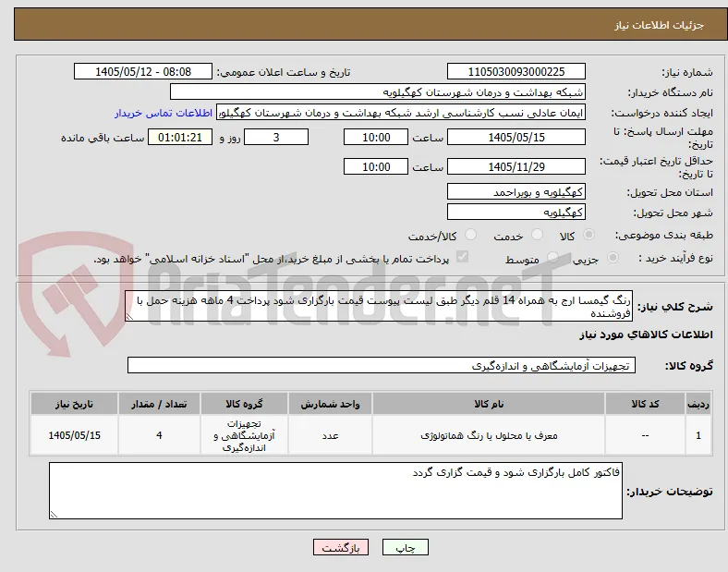728x572 pixels.
Task: Click the need number field 1105030093000225
Action: point(516,71)
